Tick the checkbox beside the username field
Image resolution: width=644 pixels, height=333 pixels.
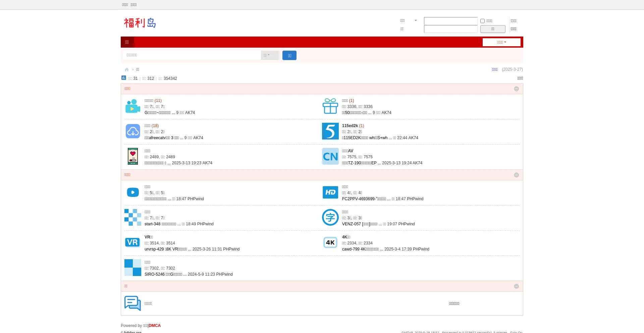pos(482,21)
